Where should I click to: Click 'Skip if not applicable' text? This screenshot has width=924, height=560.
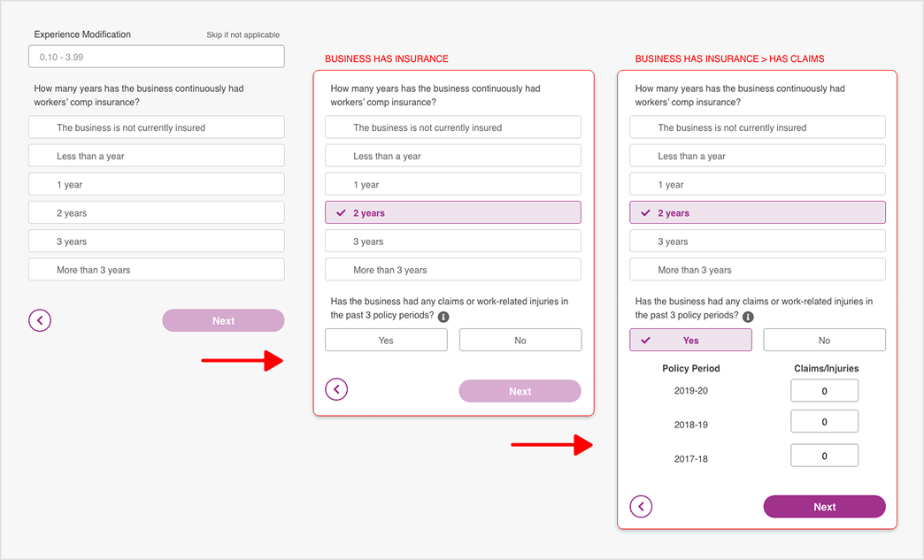pos(243,35)
